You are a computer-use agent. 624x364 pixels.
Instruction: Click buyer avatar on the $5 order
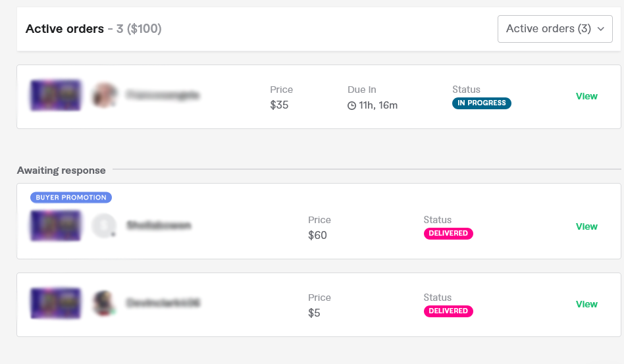click(104, 303)
